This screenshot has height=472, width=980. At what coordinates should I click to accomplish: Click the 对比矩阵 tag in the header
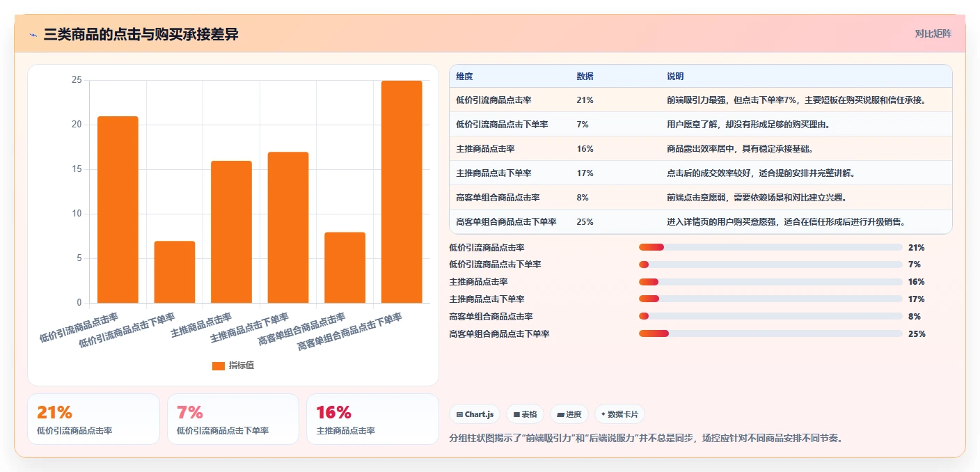coord(933,34)
